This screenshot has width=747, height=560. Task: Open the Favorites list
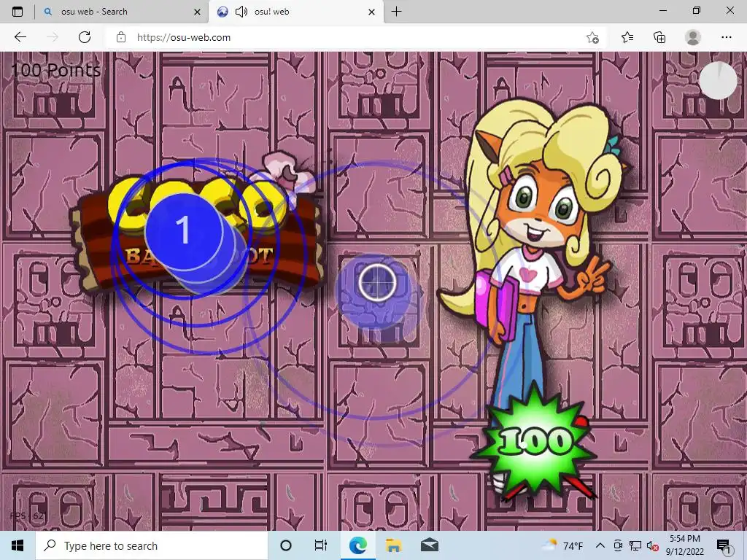tap(627, 37)
